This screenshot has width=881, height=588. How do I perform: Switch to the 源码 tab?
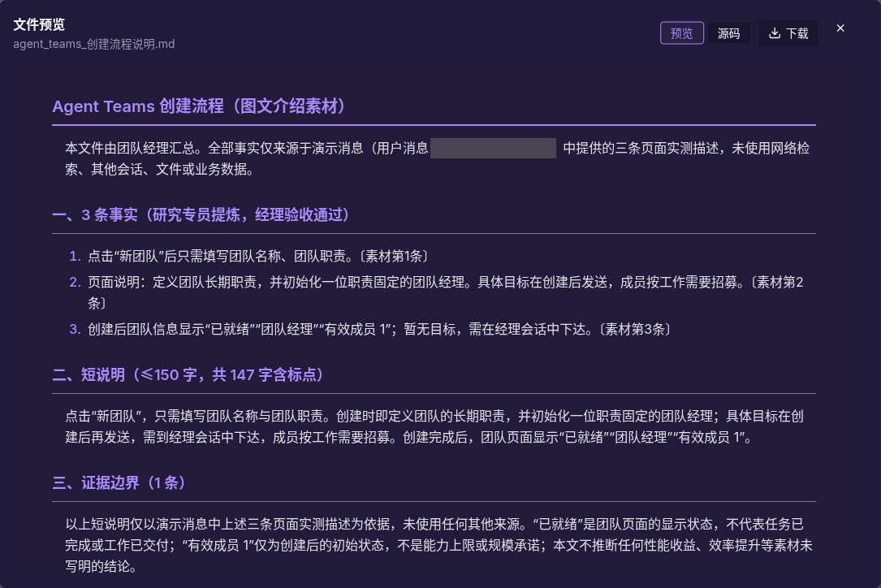(728, 33)
